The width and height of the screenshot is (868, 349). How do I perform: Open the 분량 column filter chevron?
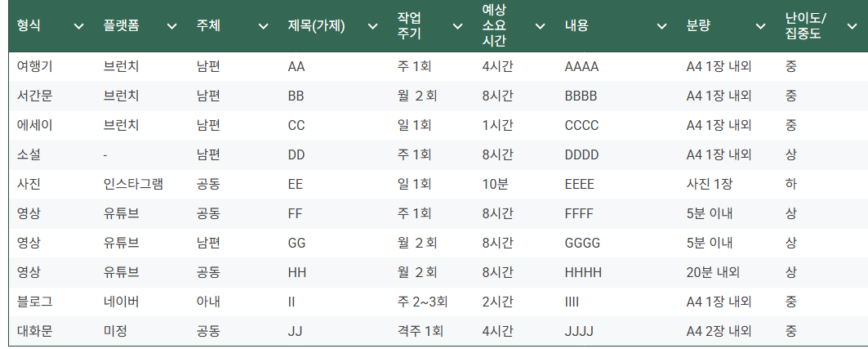(761, 26)
